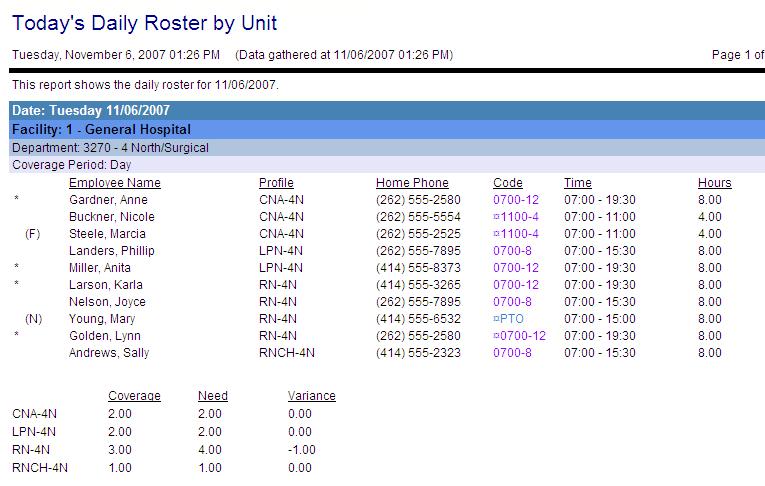Screen dimensions: 765x486
Task: Open Anne Gardner's 0700-12 code link
Action: 515,200
